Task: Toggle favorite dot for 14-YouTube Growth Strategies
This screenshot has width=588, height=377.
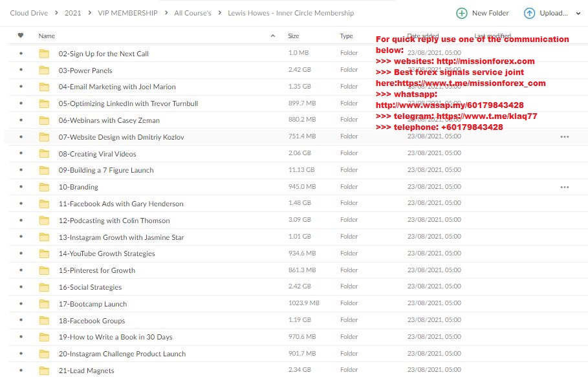Action: [x=21, y=253]
